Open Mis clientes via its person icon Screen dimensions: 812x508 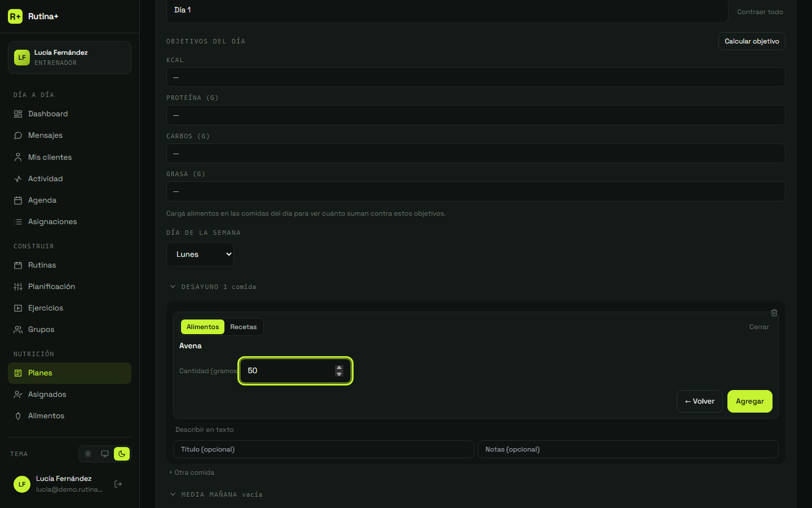point(18,157)
